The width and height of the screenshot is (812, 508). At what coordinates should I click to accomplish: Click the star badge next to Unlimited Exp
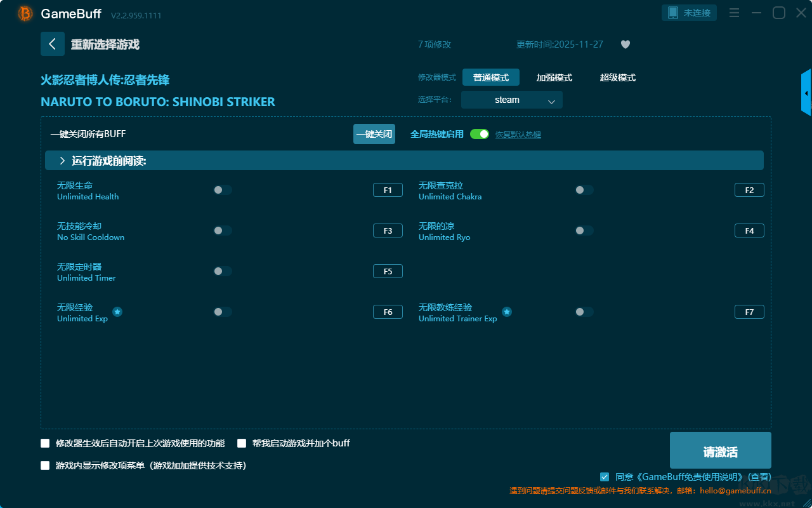pyautogui.click(x=117, y=312)
